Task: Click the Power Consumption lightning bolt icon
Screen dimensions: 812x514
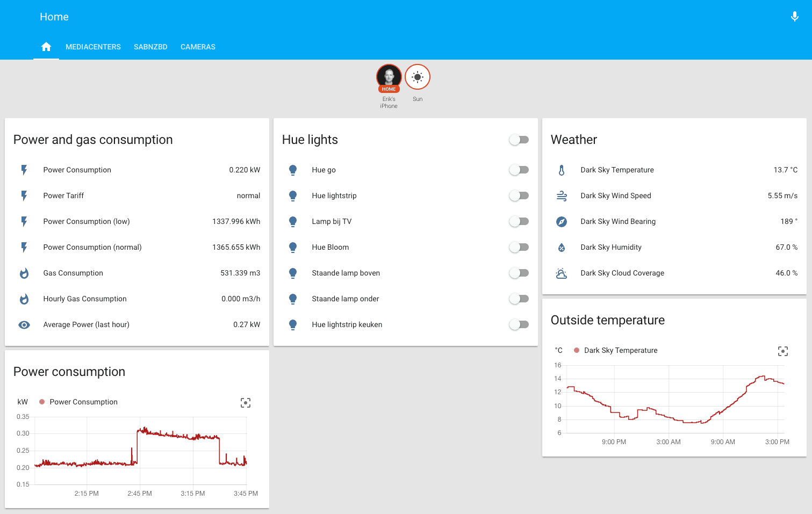Action: coord(24,170)
